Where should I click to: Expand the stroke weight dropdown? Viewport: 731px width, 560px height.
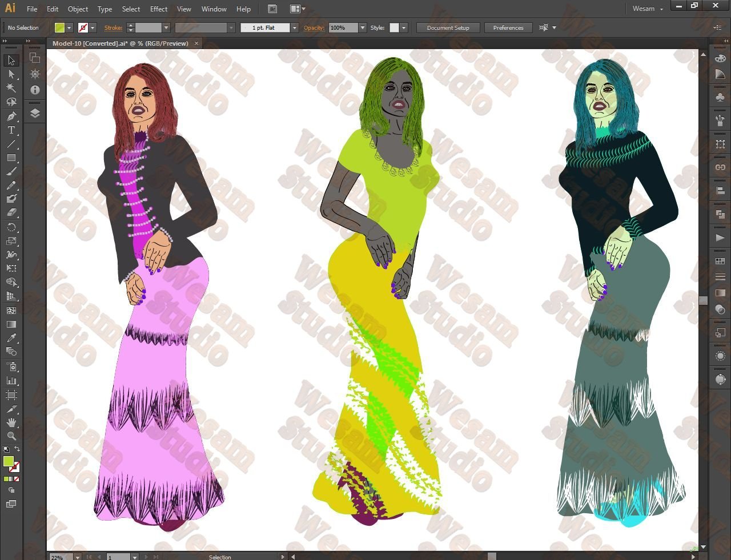[166, 27]
